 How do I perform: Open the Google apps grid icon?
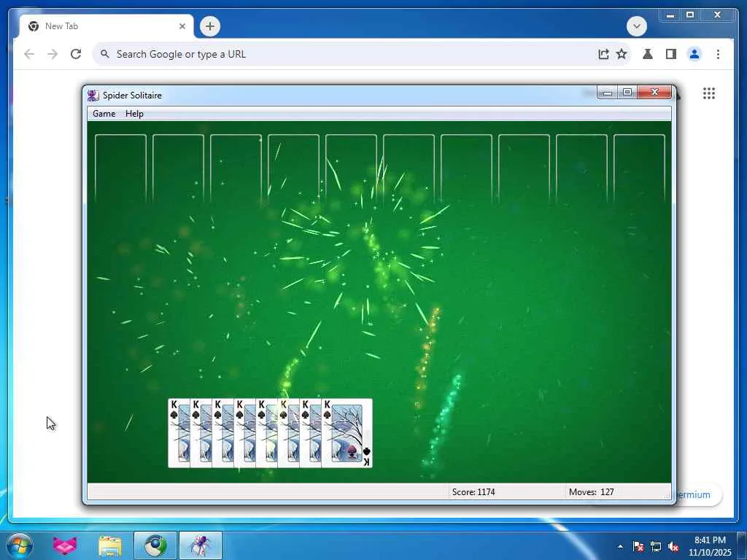coord(709,93)
